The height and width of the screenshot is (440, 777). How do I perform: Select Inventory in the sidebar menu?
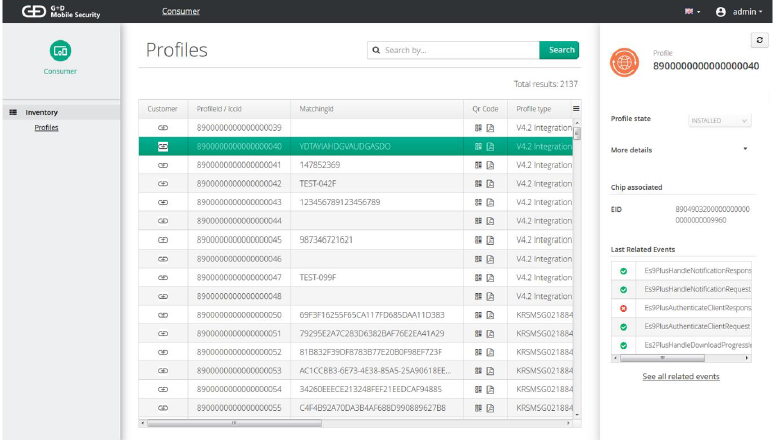pos(41,112)
